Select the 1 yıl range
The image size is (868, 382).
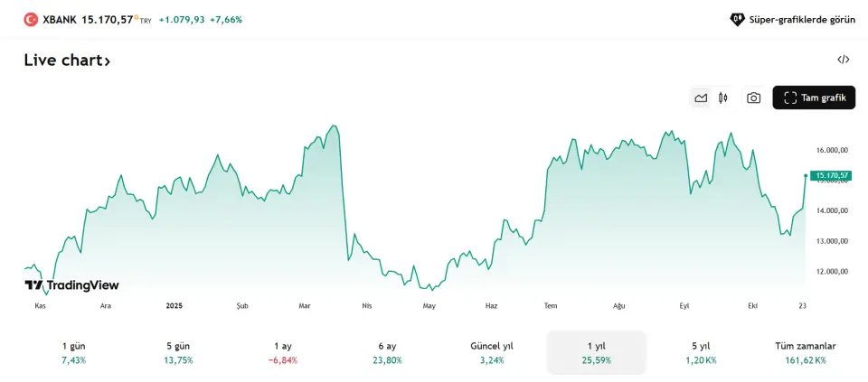596,352
